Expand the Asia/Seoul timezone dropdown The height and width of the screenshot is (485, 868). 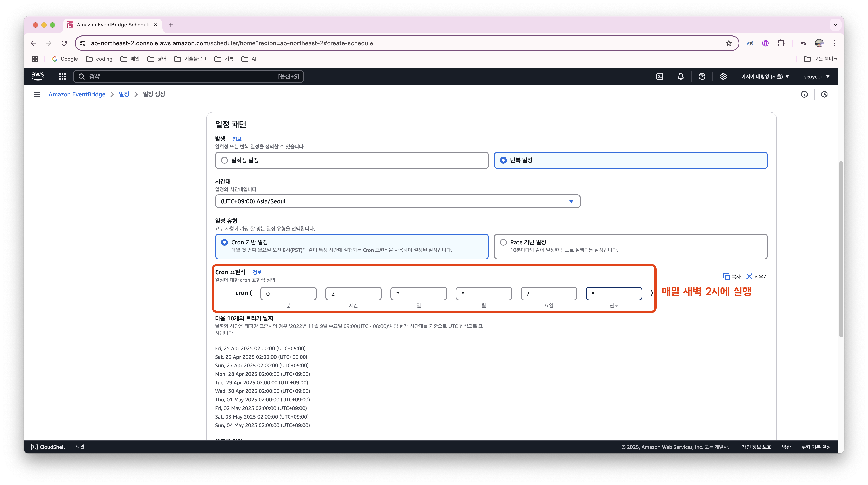[x=398, y=201]
